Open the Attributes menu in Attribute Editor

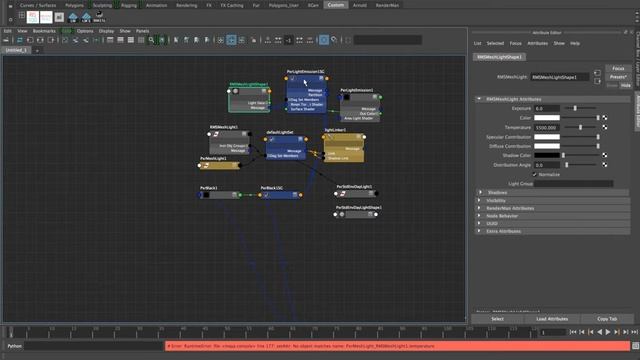[538, 43]
